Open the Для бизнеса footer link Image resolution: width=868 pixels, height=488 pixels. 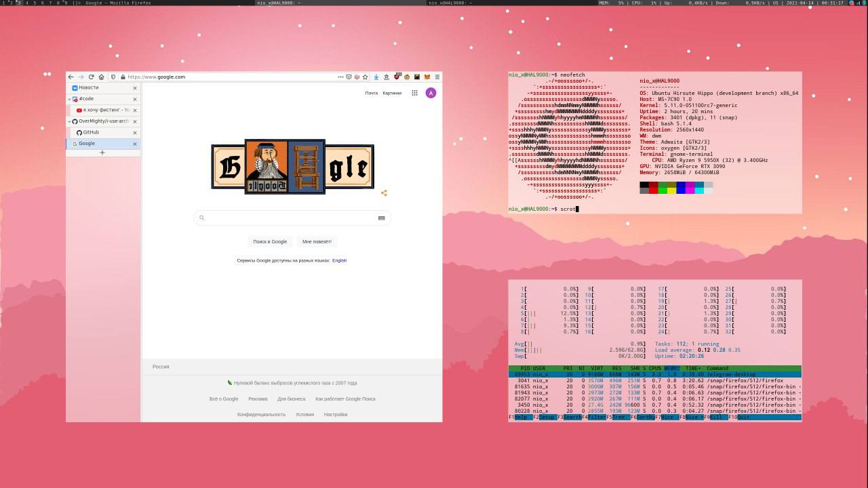[292, 399]
